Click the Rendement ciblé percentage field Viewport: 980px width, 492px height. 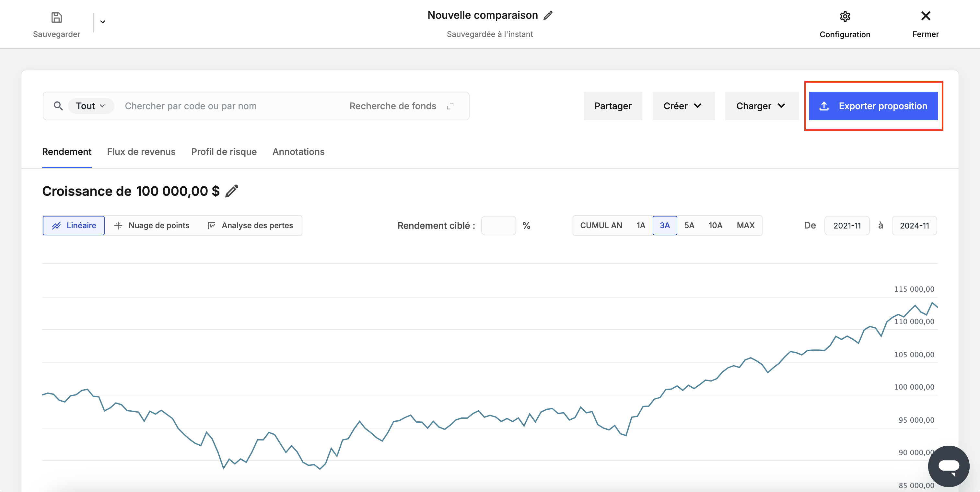pyautogui.click(x=498, y=226)
